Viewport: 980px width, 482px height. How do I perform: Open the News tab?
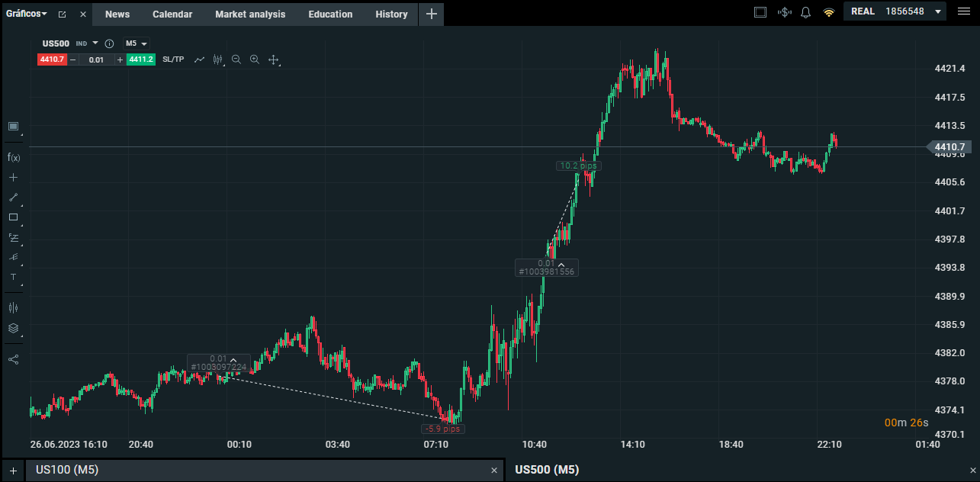point(117,14)
